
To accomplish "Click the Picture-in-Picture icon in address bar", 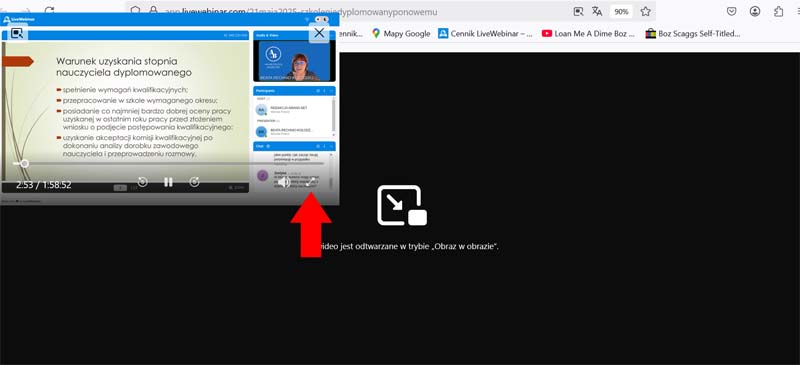I will (578, 11).
